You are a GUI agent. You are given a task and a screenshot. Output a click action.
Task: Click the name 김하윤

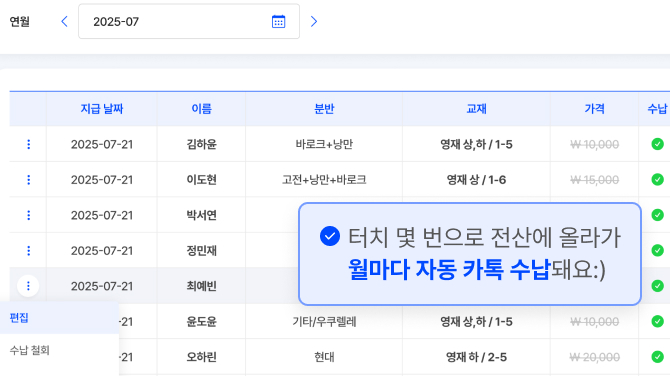tap(201, 144)
